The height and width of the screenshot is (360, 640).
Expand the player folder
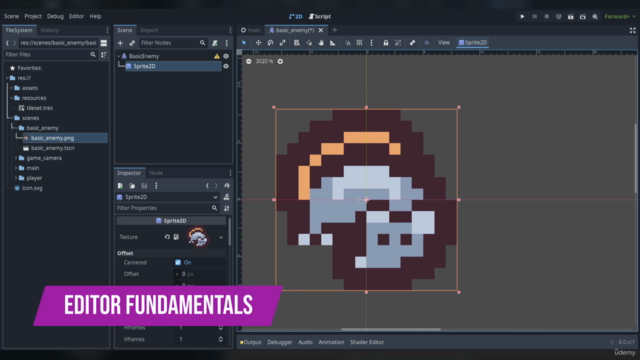pyautogui.click(x=16, y=178)
